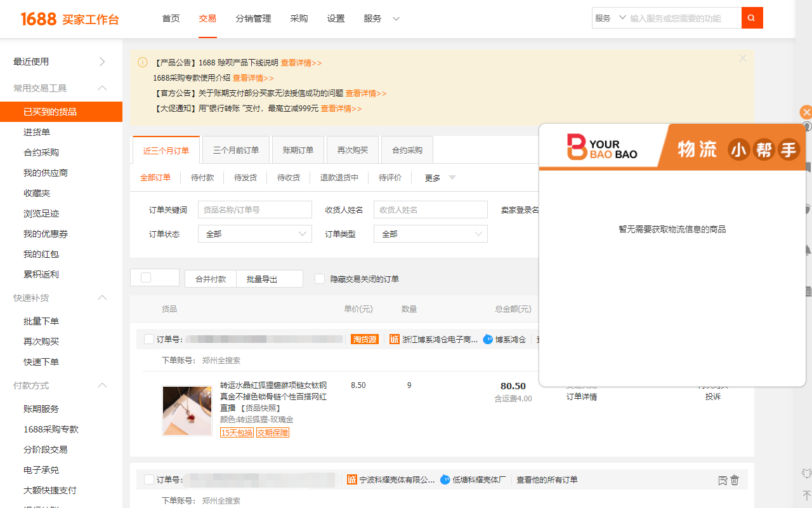Open the 再次购买 tab above the order list
The width and height of the screenshot is (812, 508).
pos(353,150)
